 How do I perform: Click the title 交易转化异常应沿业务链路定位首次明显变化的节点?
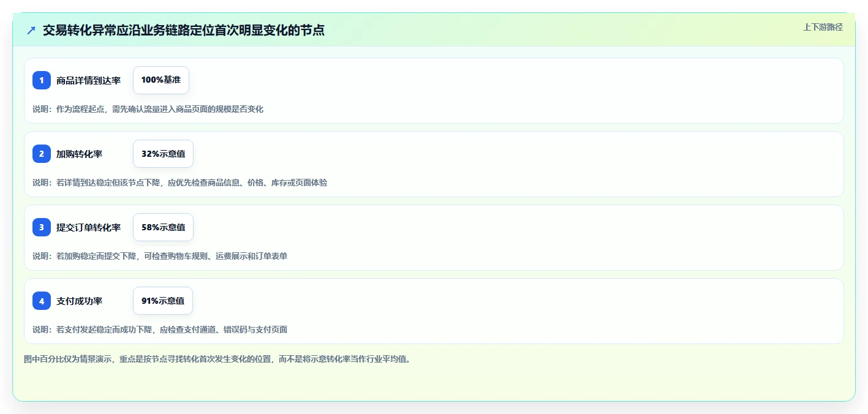(183, 30)
